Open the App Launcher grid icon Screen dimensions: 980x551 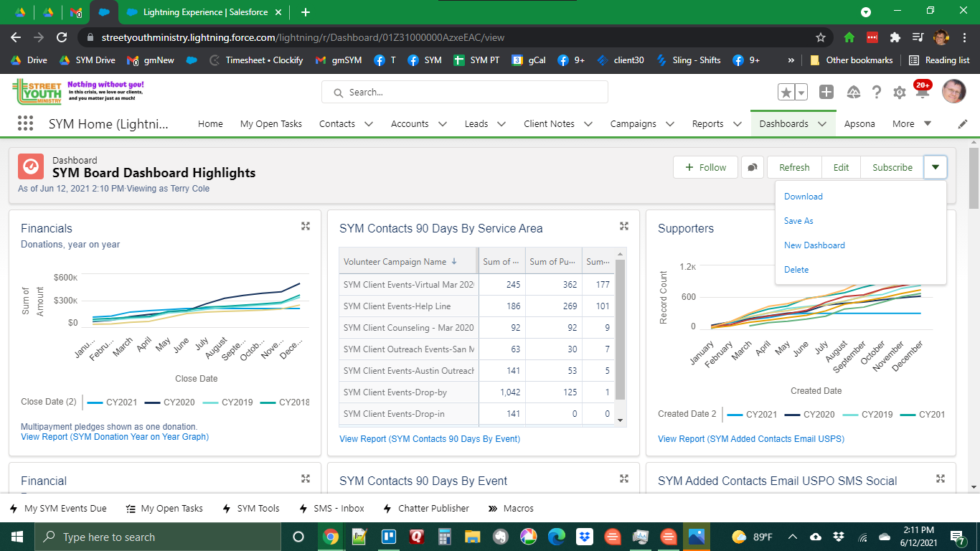[26, 123]
